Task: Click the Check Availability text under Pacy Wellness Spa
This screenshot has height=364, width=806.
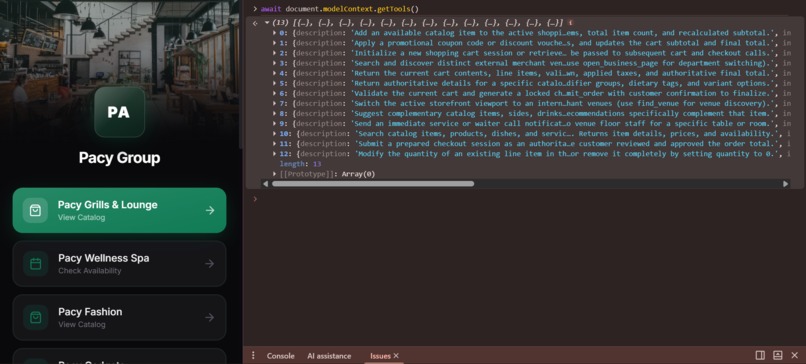Action: click(x=90, y=271)
